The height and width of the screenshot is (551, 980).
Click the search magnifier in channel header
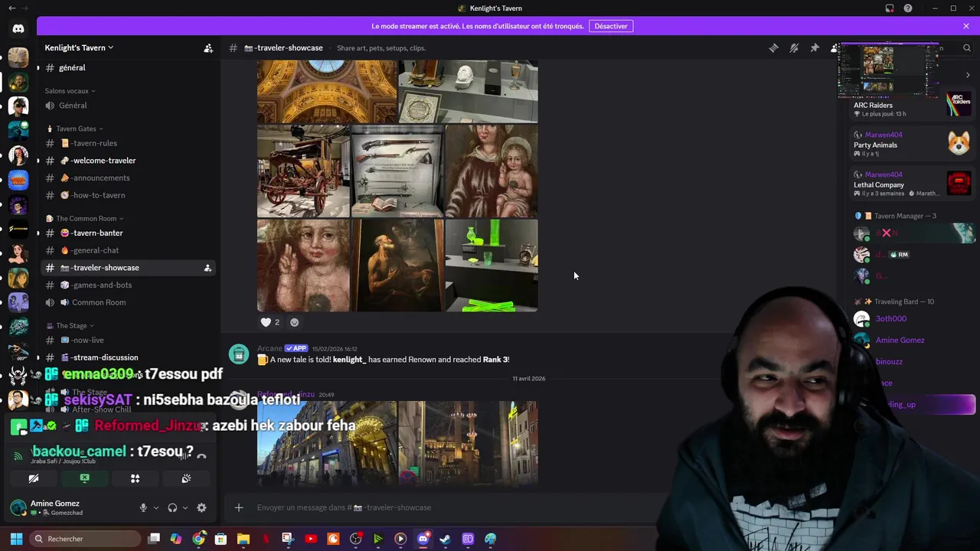[x=967, y=48]
